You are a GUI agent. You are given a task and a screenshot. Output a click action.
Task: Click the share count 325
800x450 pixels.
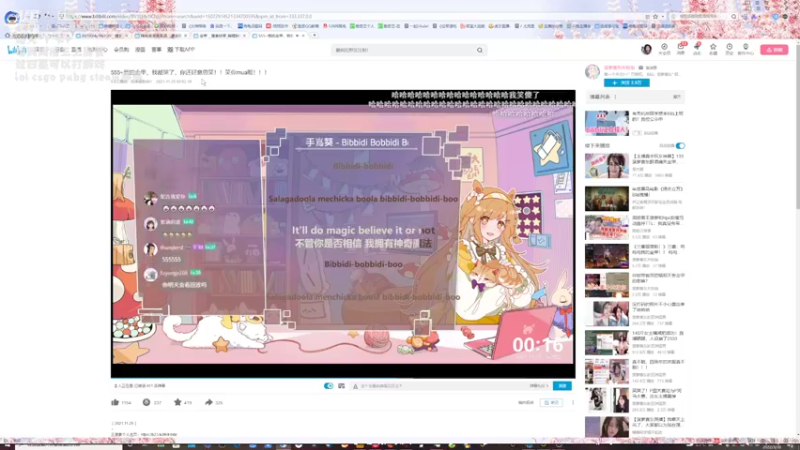click(x=219, y=403)
